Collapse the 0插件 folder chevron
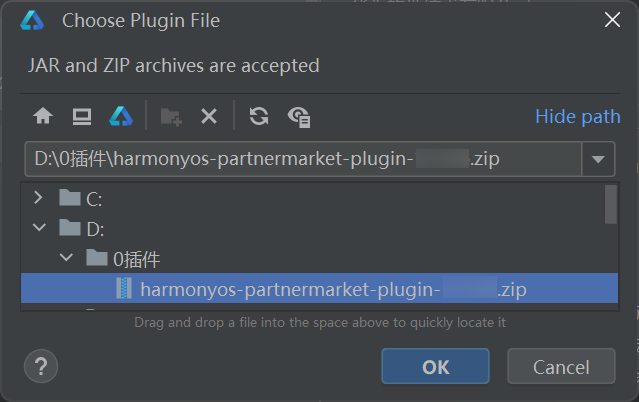Image resolution: width=639 pixels, height=402 pixels. click(66, 259)
